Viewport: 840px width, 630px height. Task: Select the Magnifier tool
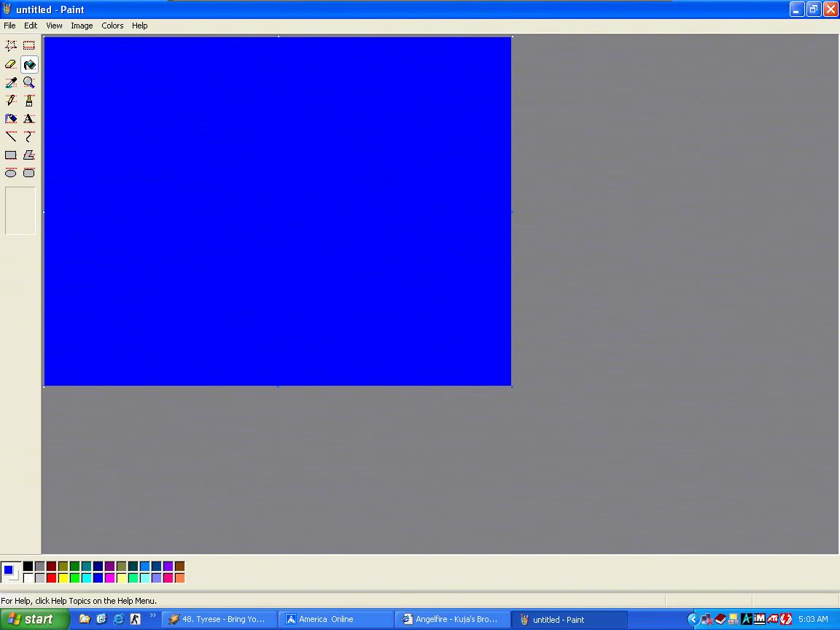point(29,82)
